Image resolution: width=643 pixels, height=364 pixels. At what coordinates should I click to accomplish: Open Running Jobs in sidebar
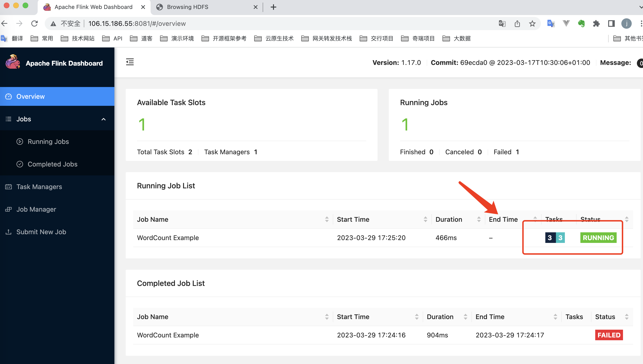pos(57,142)
